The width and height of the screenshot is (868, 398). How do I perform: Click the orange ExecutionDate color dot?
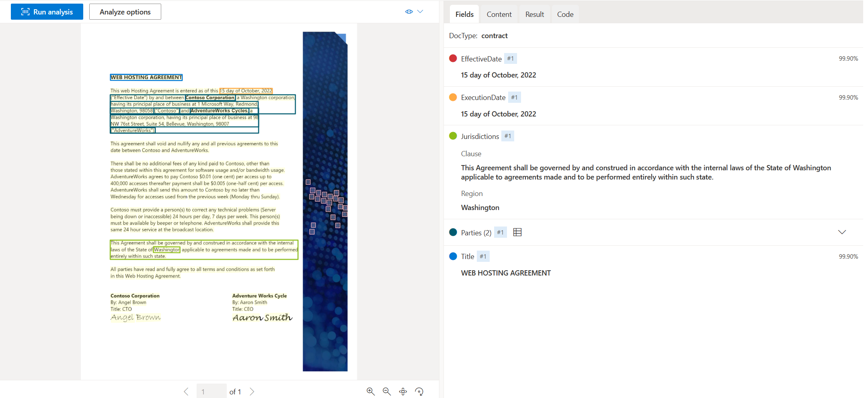pos(453,97)
